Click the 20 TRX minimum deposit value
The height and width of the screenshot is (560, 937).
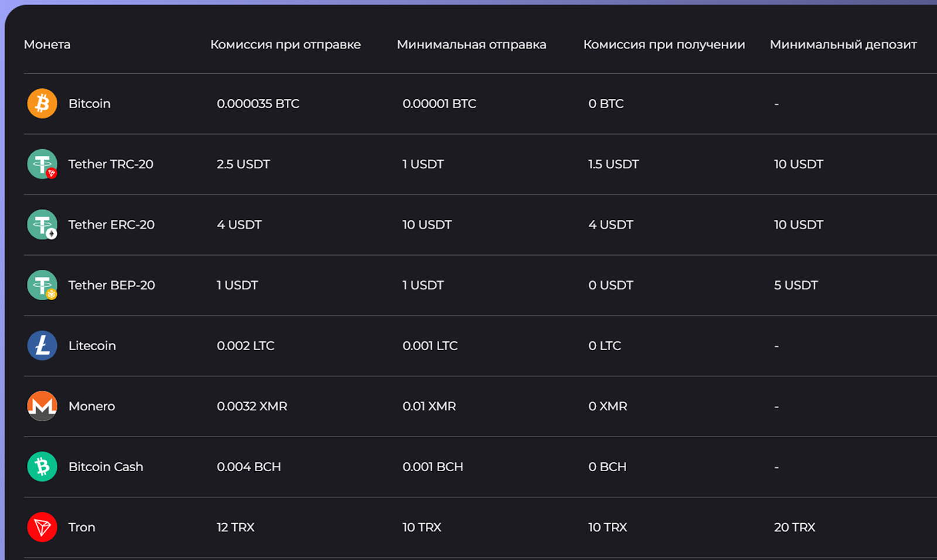(794, 527)
